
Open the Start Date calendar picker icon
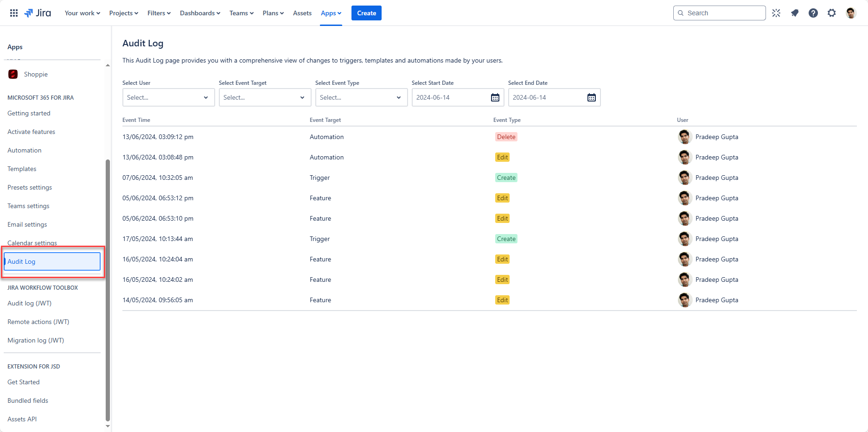pos(495,97)
